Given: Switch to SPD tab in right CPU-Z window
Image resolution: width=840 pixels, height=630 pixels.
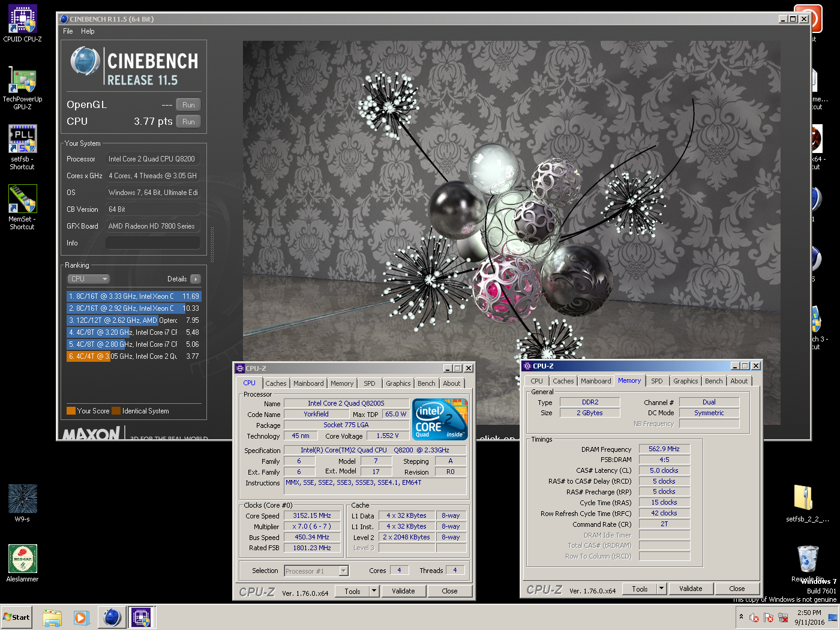Looking at the screenshot, I should point(657,381).
